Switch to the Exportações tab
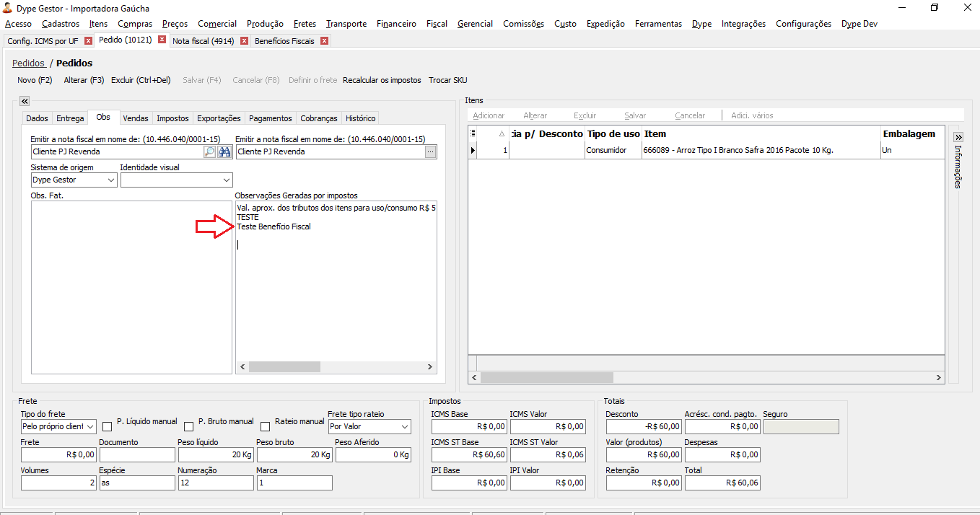Image resolution: width=980 pixels, height=515 pixels. pos(219,118)
